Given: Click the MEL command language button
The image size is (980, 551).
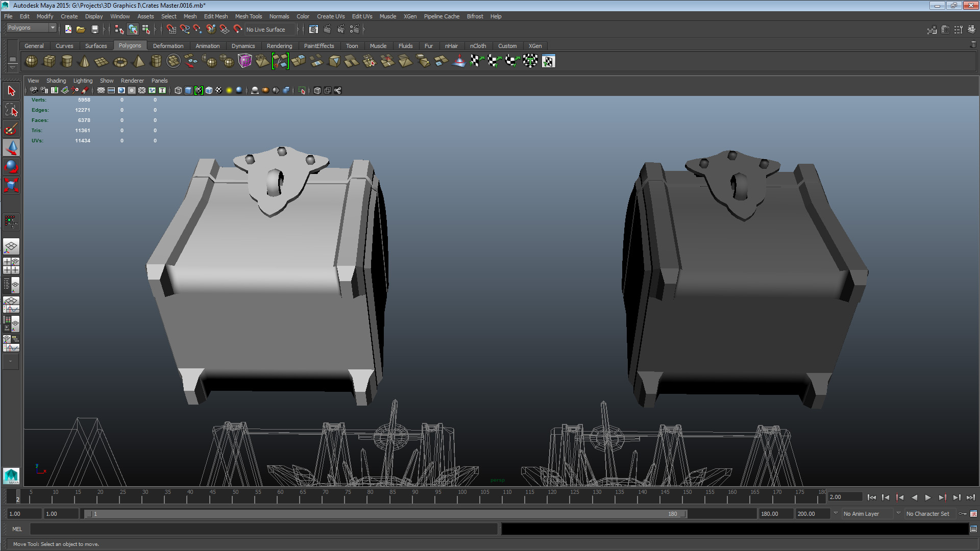Looking at the screenshot, I should pyautogui.click(x=17, y=529).
